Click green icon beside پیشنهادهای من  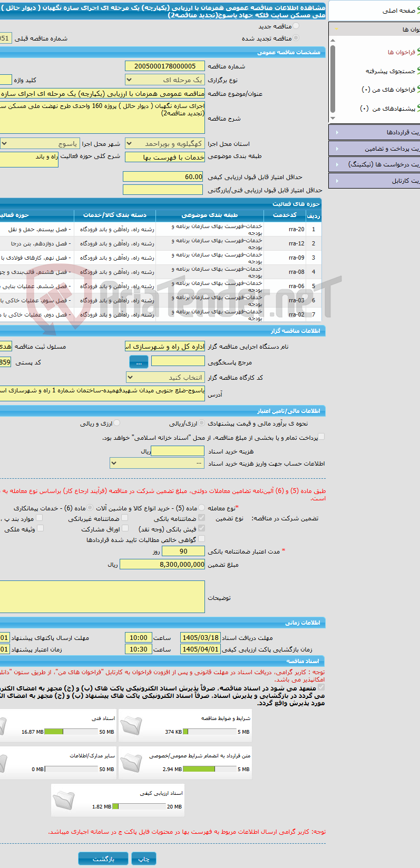coord(418,108)
